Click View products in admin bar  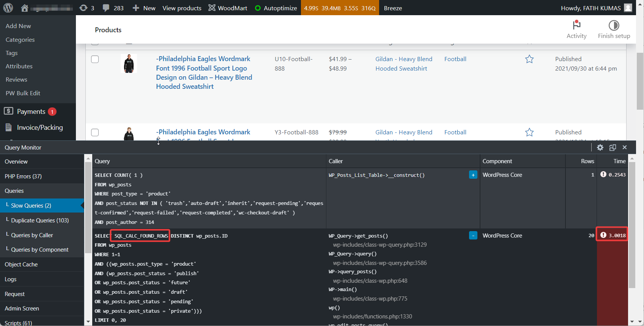click(x=182, y=8)
